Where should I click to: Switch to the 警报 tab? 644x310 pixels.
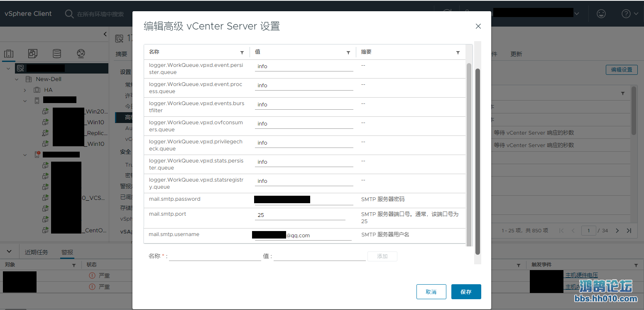67,252
